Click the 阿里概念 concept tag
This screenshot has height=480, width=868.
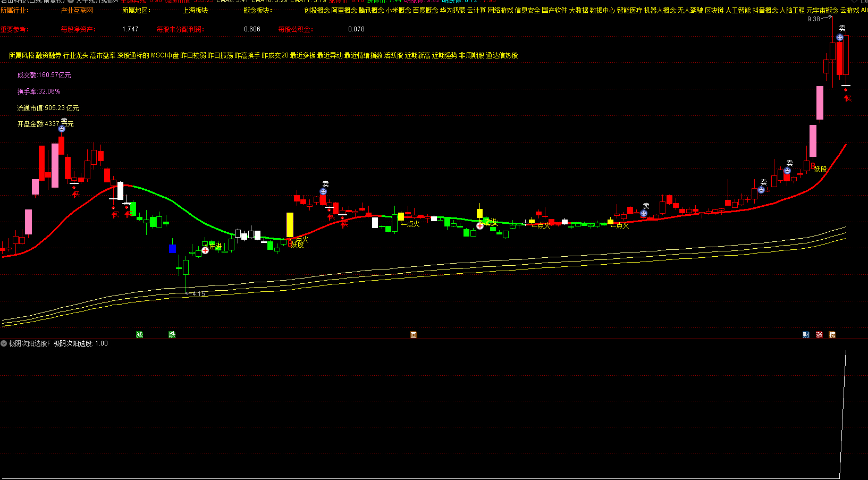(344, 10)
